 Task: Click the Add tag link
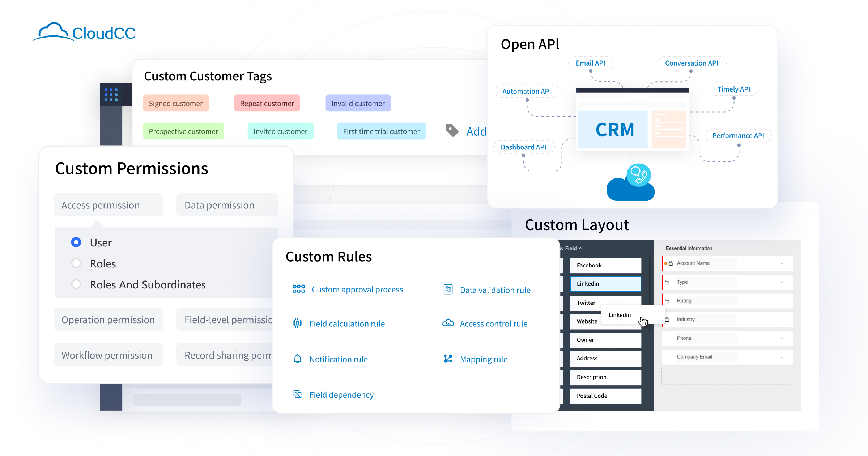(476, 131)
